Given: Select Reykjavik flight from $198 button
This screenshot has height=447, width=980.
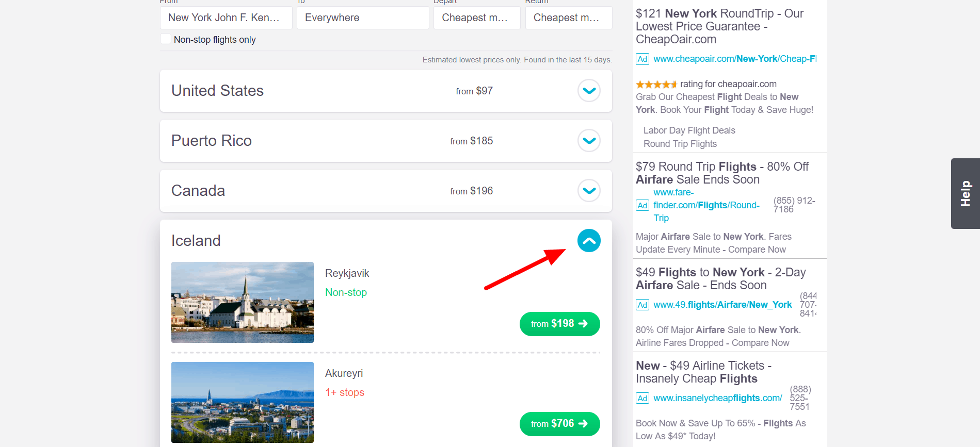Looking at the screenshot, I should coord(559,324).
